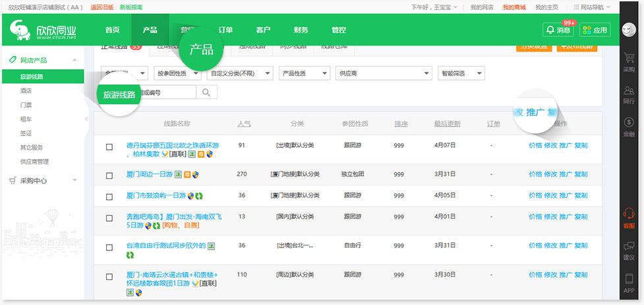The image size is (644, 305).
Task: Open the 智能筛选 smart filter dropdown
Action: 460,73
